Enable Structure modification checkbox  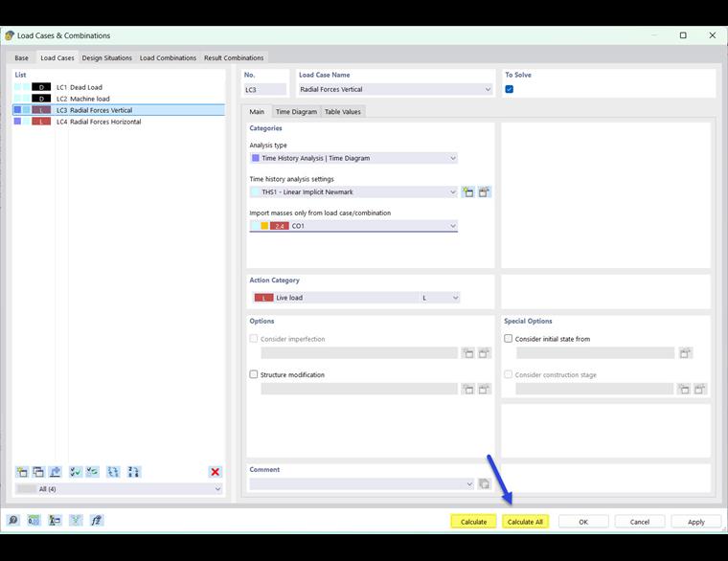pyautogui.click(x=254, y=374)
